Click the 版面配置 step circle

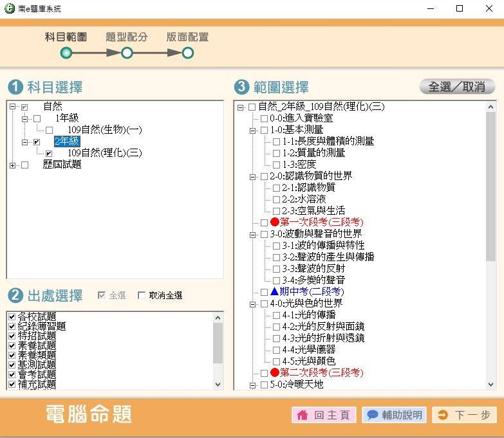[x=188, y=53]
